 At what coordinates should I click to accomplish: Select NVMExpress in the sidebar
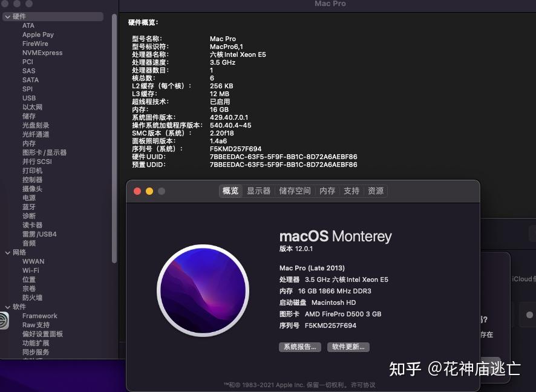click(42, 53)
